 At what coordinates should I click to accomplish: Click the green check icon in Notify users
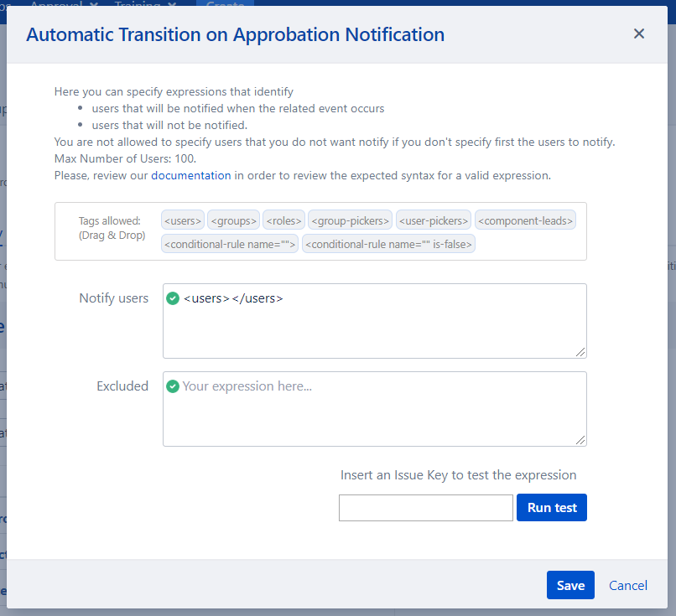click(173, 298)
